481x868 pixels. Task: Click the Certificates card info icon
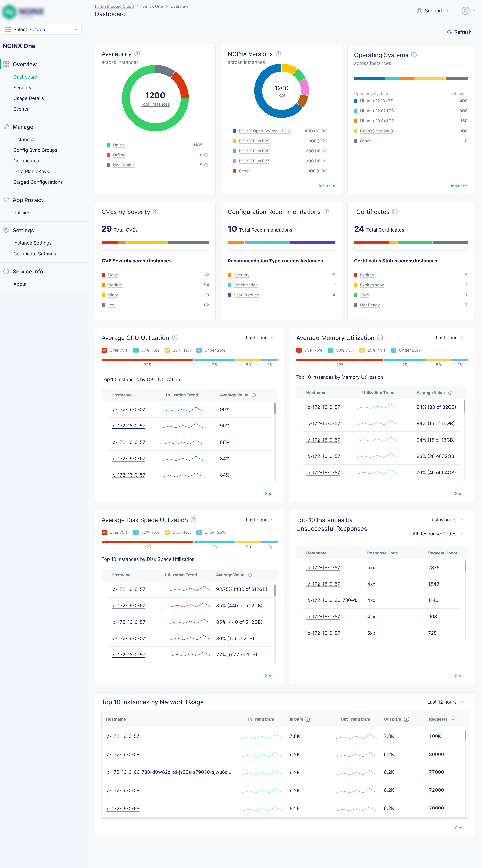[395, 212]
